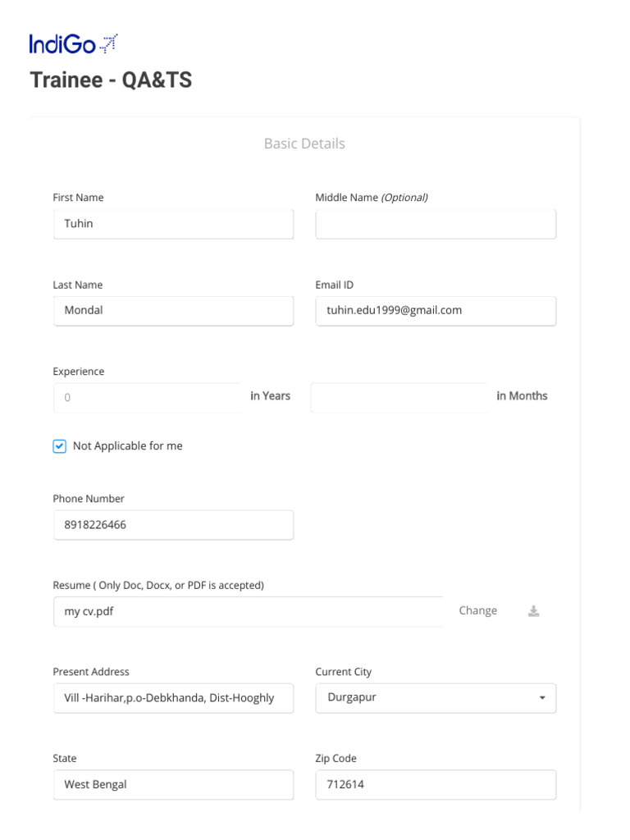
Task: Click the First Name field
Action: coord(173,224)
